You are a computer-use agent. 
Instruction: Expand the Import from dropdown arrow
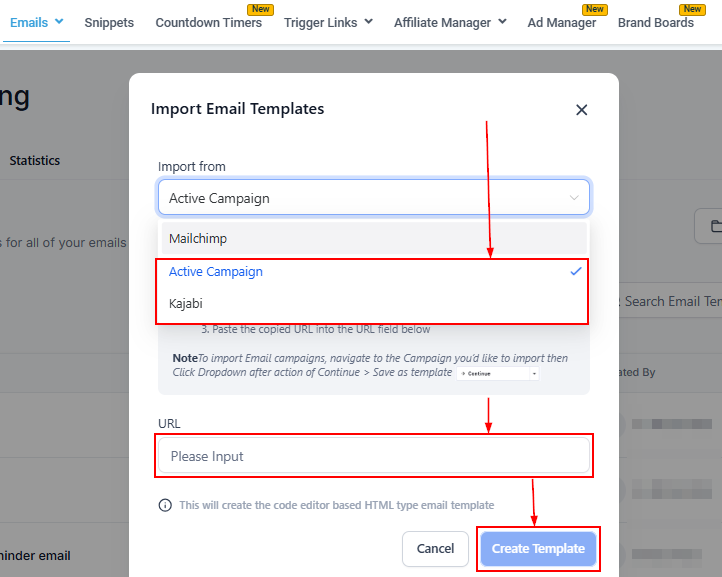574,198
